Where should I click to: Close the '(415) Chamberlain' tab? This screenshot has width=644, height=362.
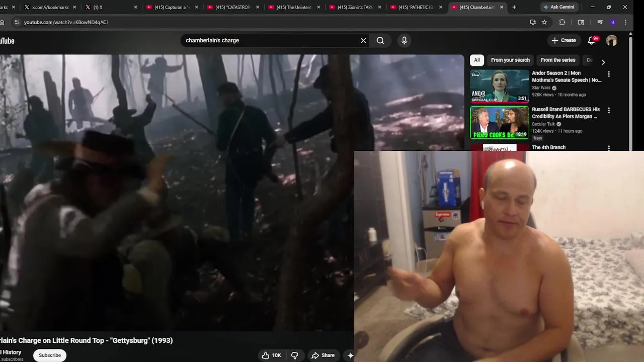tap(501, 7)
